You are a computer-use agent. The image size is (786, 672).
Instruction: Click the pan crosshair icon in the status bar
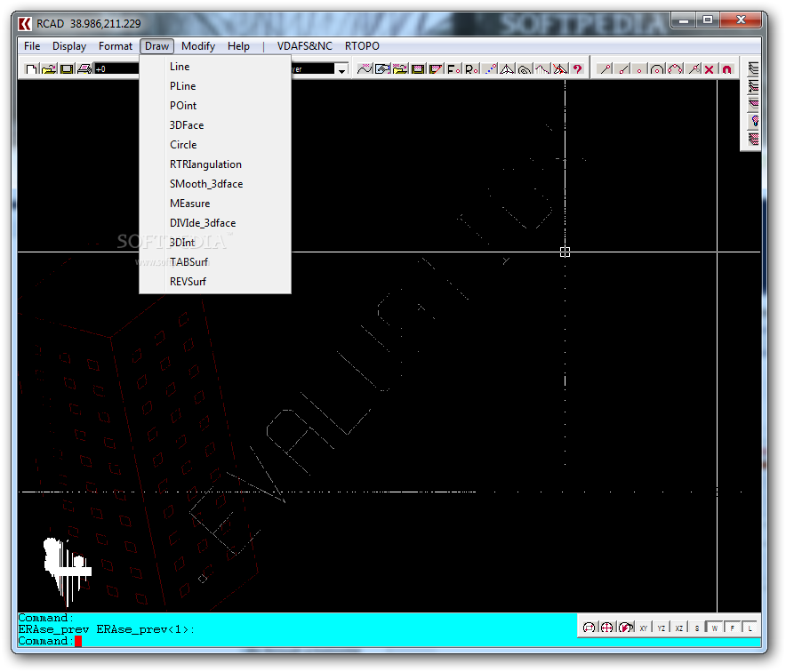coord(606,628)
